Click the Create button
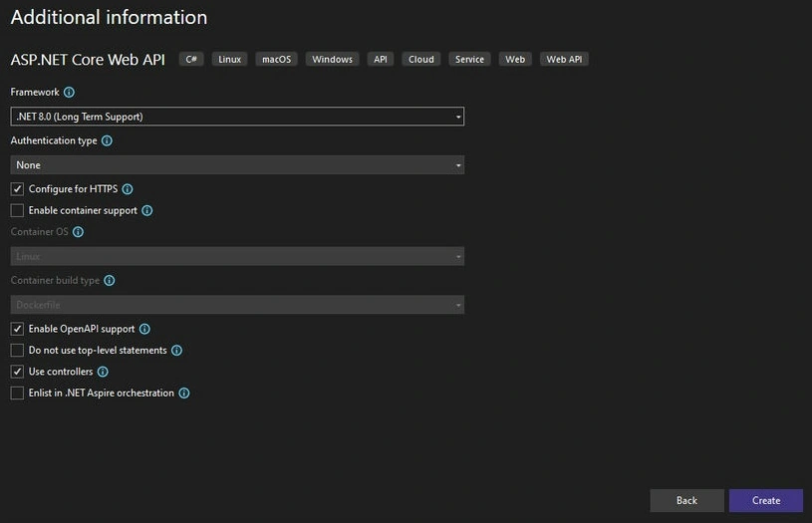Image resolution: width=812 pixels, height=523 pixels. click(766, 501)
